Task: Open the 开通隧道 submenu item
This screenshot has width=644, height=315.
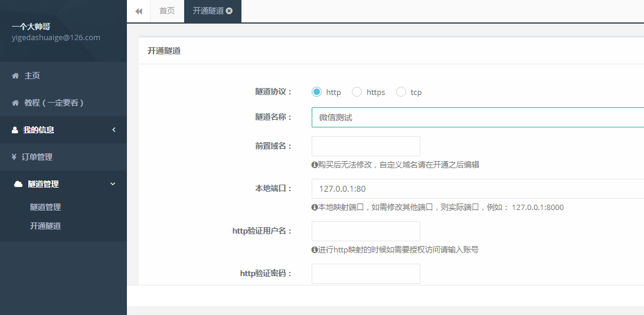Action: click(45, 226)
